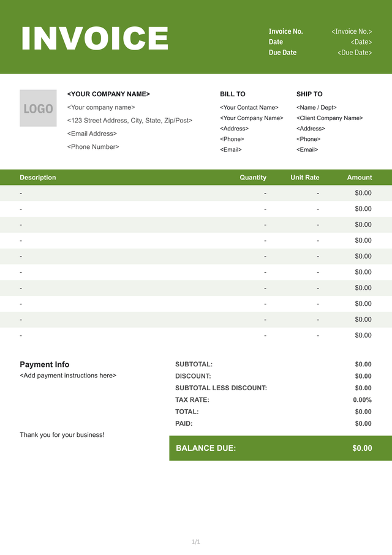392x555 pixels.
Task: Click <Your Contact Name> under Bill To
Action: (x=249, y=108)
